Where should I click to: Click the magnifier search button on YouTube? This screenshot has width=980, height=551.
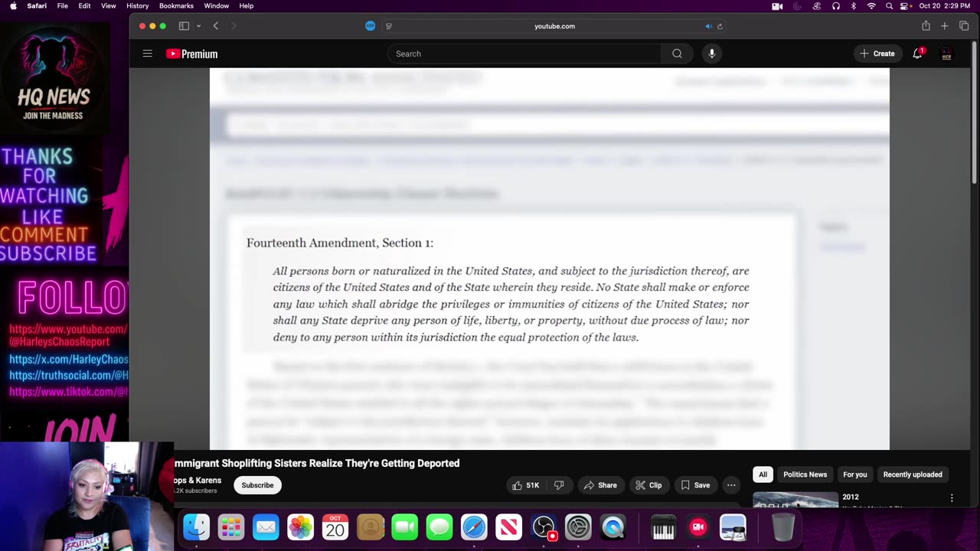[677, 54]
